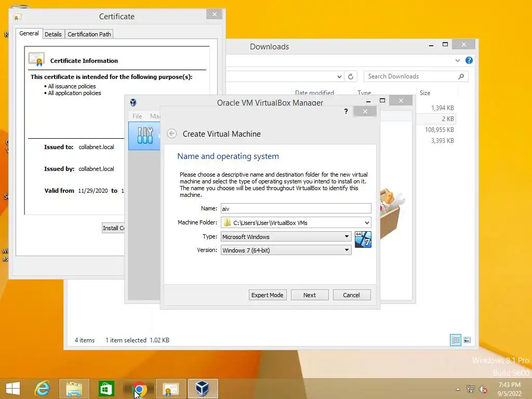Switch to the Details tab
Viewport: 532px width, 399px height.
click(x=53, y=34)
